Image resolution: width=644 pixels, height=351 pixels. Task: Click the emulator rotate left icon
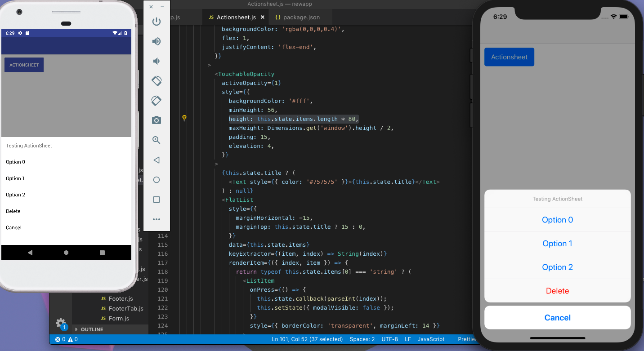pyautogui.click(x=157, y=81)
